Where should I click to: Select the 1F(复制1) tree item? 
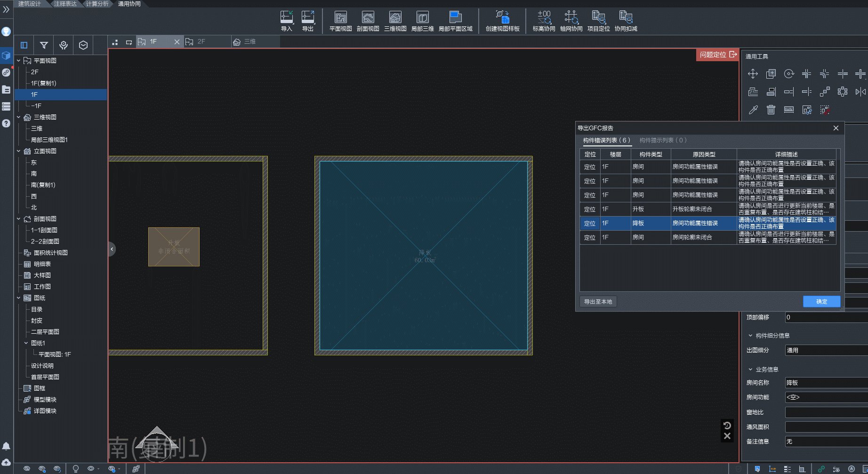click(43, 83)
